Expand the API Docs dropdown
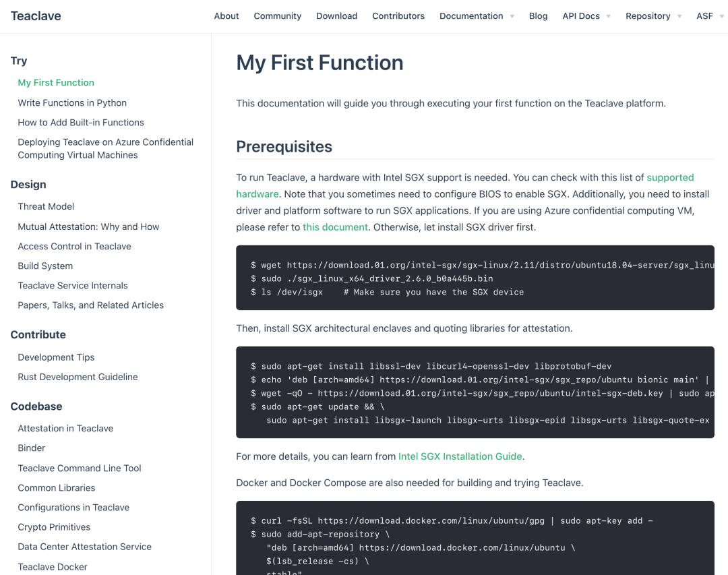728x575 pixels. coord(586,16)
